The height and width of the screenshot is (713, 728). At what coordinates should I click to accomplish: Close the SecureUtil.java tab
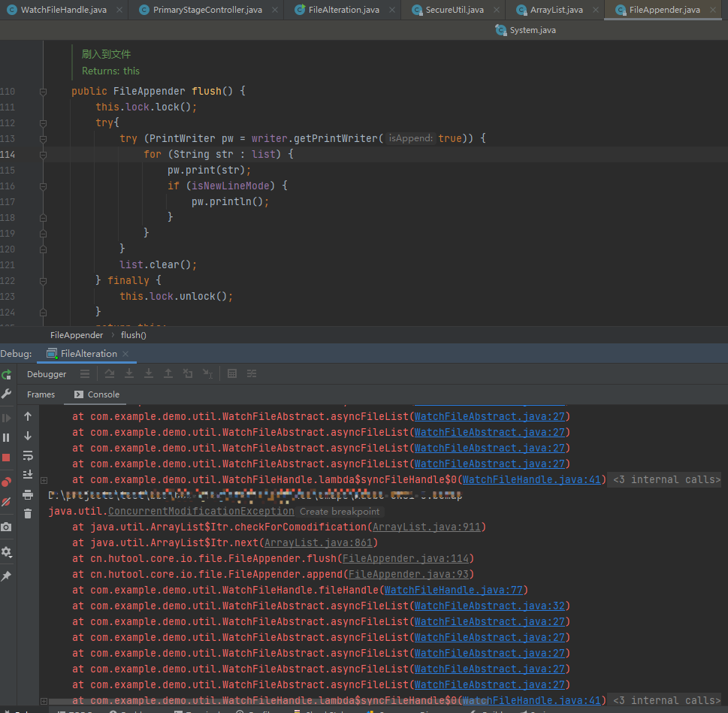497,10
